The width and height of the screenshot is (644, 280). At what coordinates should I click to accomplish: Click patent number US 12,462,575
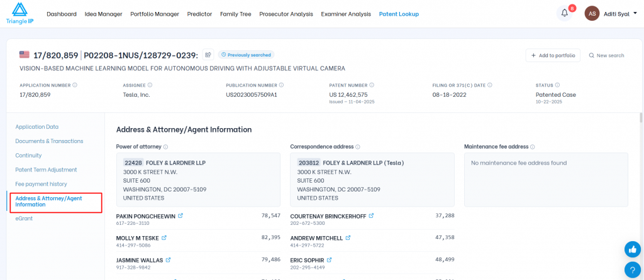pyautogui.click(x=348, y=95)
